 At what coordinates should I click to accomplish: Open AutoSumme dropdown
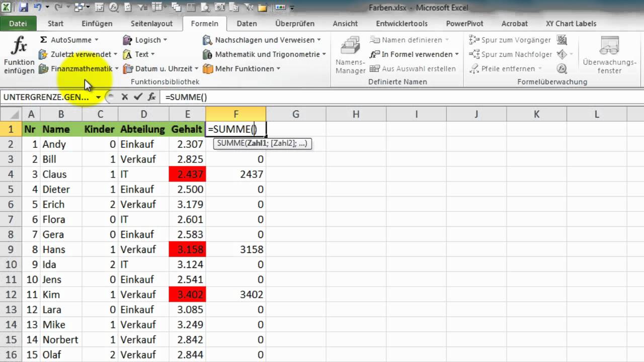[x=69, y=40]
